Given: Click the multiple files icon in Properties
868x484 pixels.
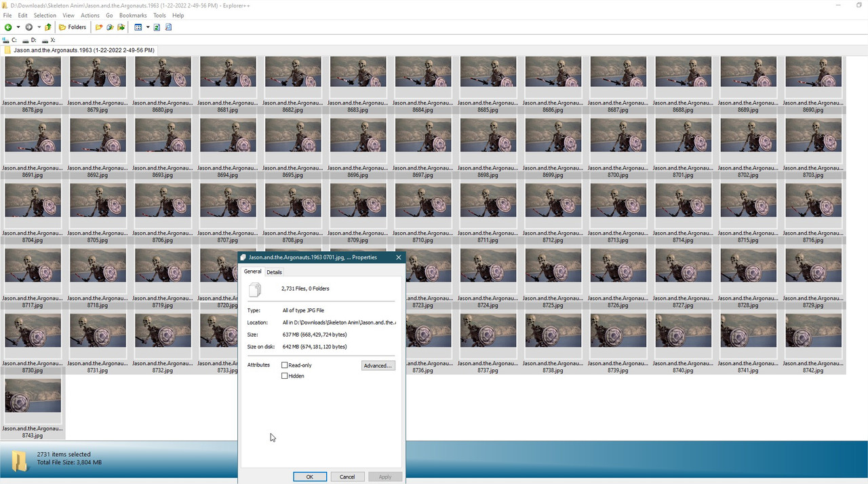Looking at the screenshot, I should (x=255, y=290).
